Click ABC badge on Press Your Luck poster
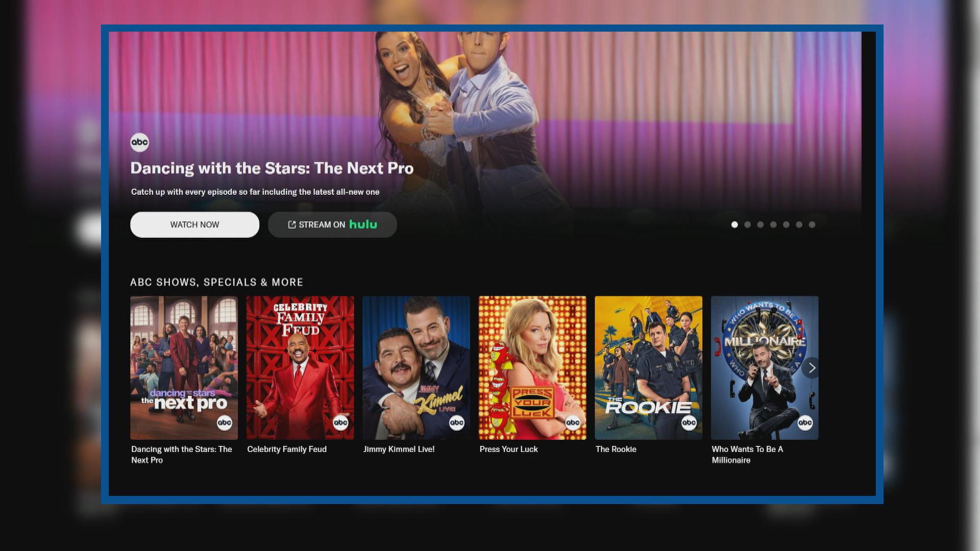Screen dimensions: 980x551 [573, 422]
